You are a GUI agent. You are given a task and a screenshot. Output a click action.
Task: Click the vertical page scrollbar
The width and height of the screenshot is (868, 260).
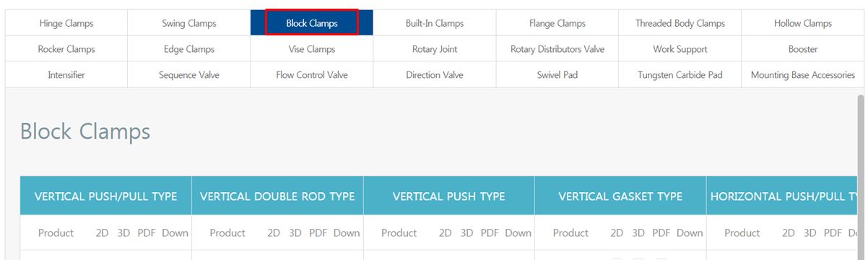(860, 173)
